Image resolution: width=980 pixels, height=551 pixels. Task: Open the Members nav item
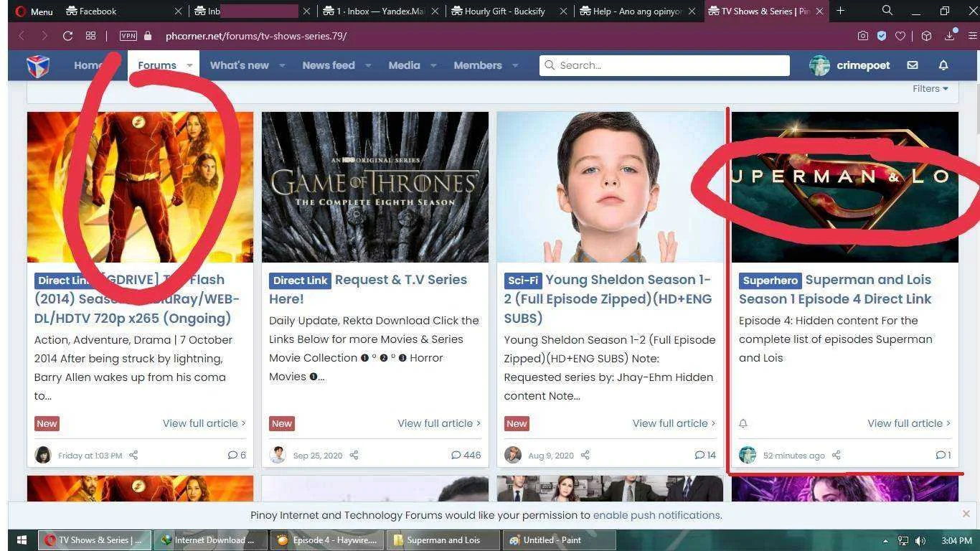(478, 65)
